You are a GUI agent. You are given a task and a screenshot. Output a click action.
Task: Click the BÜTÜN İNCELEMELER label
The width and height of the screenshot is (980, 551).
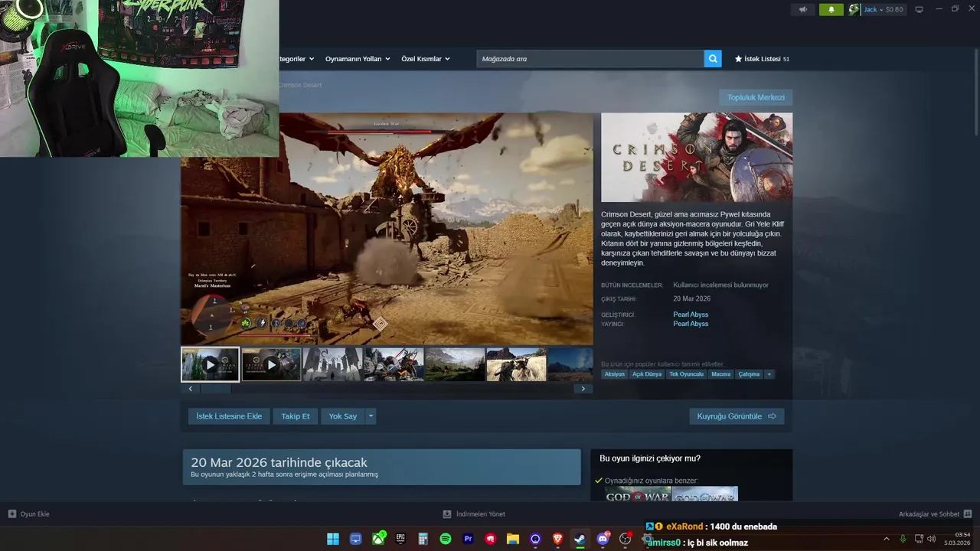632,285
